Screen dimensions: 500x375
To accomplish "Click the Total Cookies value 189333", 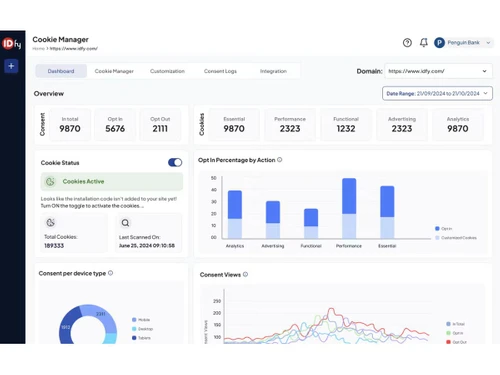I will tap(54, 246).
